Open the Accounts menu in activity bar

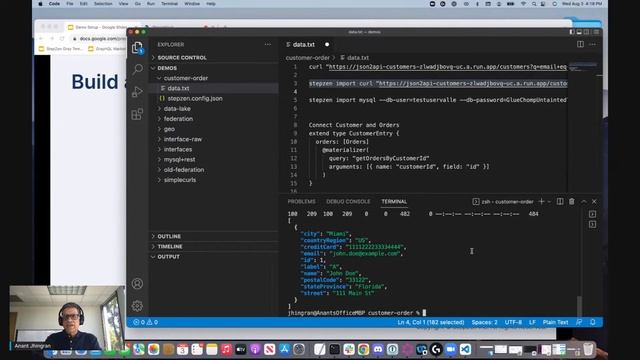(138, 284)
